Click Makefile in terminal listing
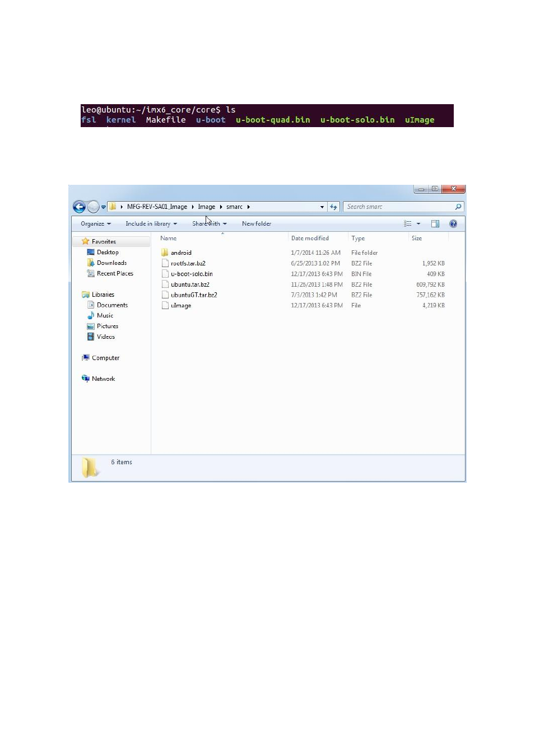The width and height of the screenshot is (535, 756). [166, 120]
